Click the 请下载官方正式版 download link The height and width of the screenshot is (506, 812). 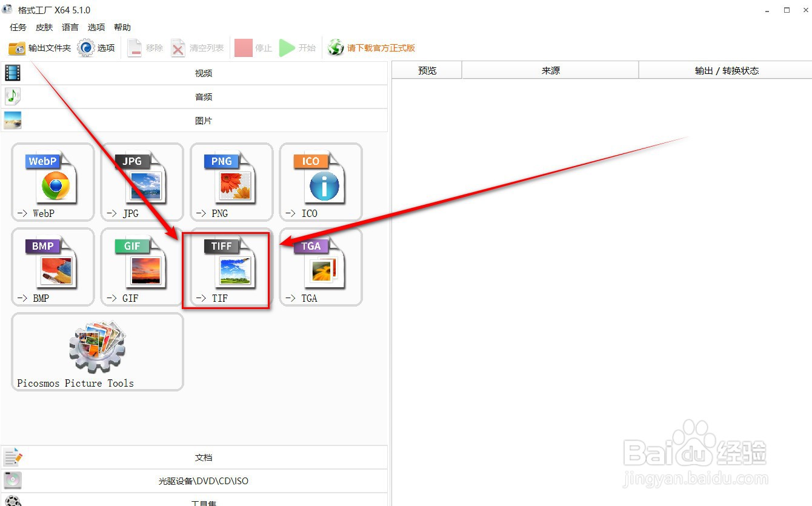click(x=371, y=48)
